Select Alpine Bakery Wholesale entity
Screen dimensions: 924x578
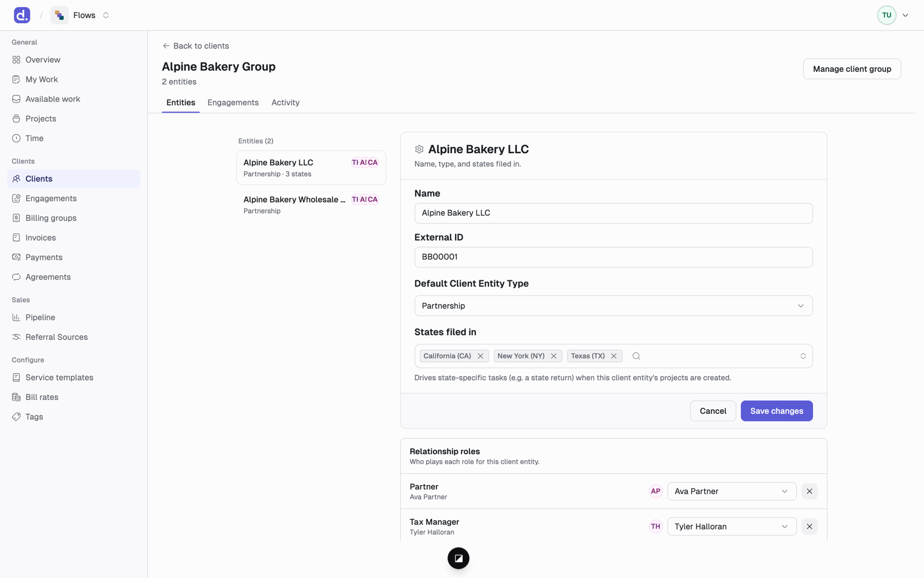[x=311, y=205]
